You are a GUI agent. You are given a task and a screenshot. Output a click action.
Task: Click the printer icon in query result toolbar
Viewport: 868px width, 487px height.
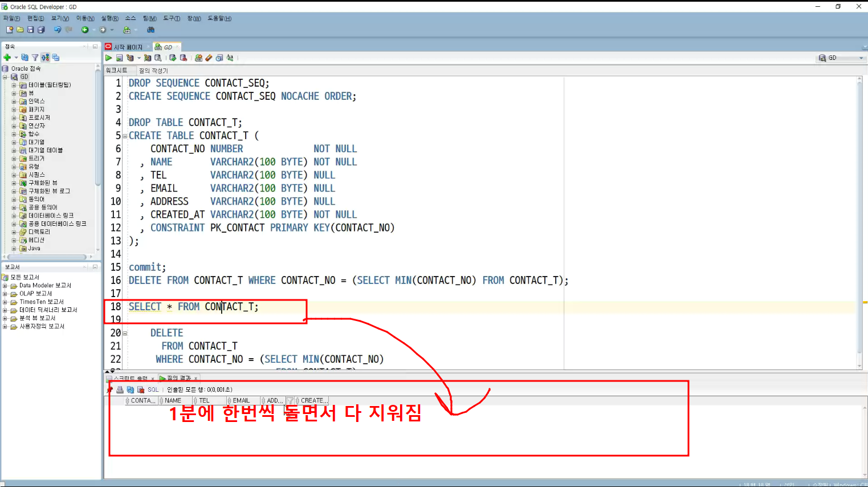[120, 390]
